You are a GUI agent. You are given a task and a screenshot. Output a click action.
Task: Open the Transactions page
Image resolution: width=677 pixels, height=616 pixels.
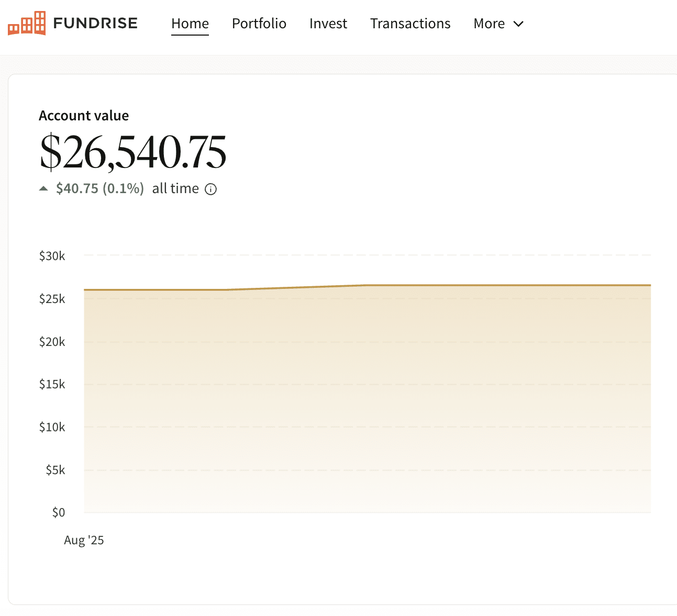(x=410, y=24)
